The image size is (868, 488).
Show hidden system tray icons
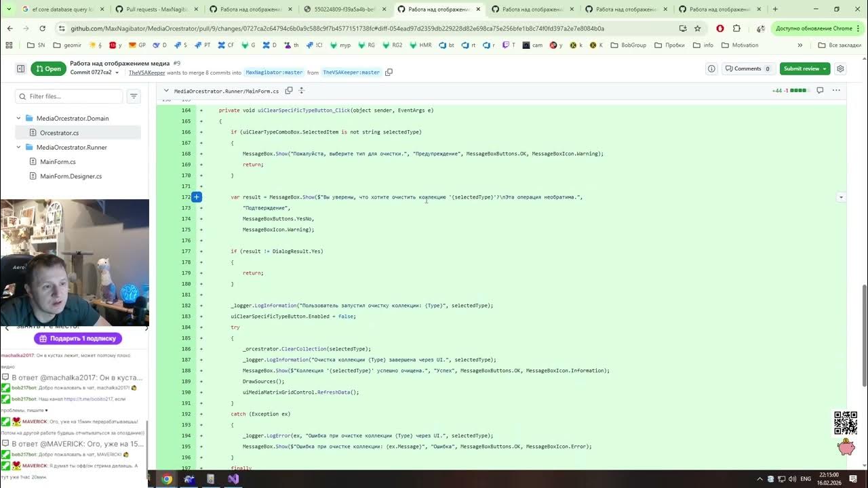pyautogui.click(x=760, y=479)
